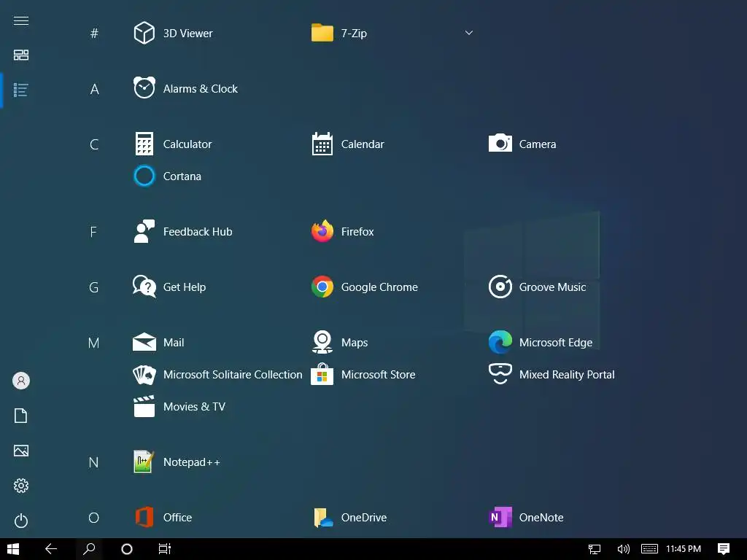Expand the Start hamburger menu

tap(21, 20)
